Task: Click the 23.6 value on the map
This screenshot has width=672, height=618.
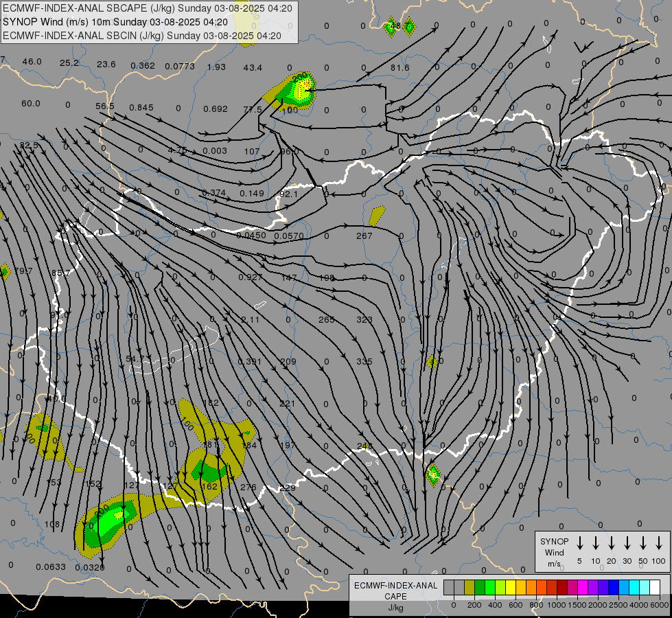Action: click(x=106, y=65)
